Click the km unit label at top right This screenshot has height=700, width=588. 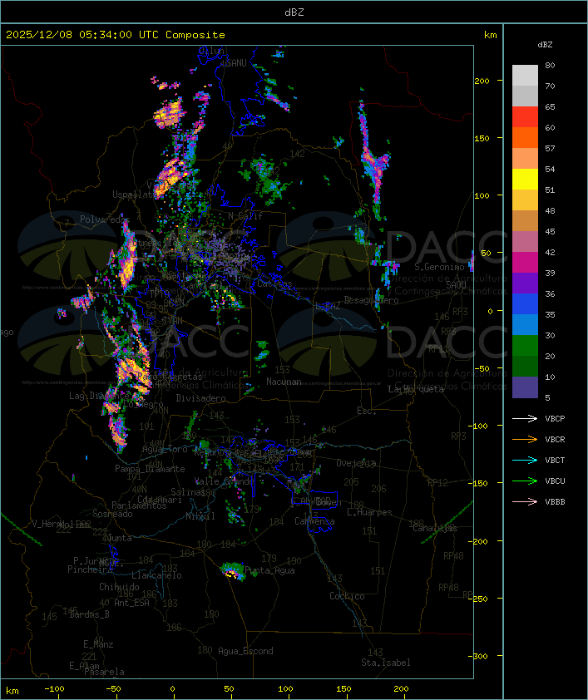point(490,35)
